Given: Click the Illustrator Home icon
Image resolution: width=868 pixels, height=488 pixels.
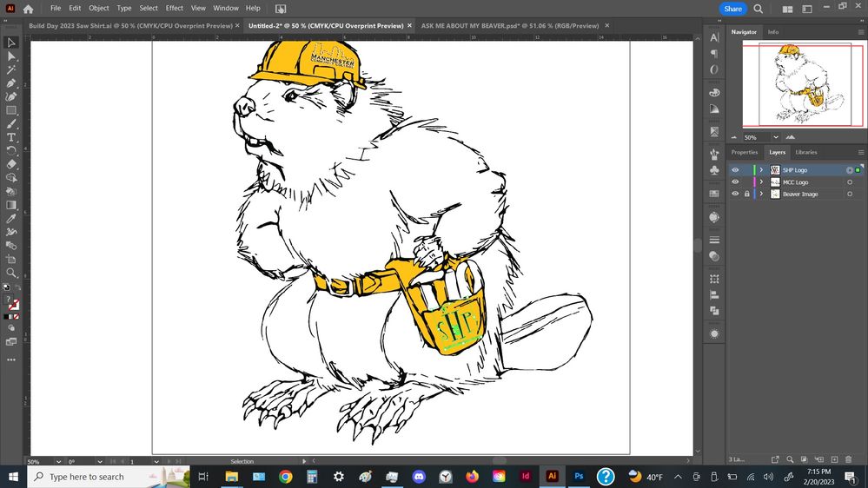Looking at the screenshot, I should [x=28, y=9].
